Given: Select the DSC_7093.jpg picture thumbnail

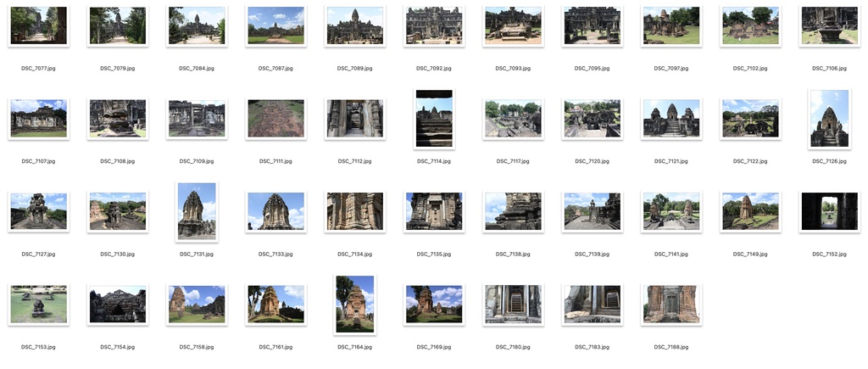Looking at the screenshot, I should [x=513, y=25].
